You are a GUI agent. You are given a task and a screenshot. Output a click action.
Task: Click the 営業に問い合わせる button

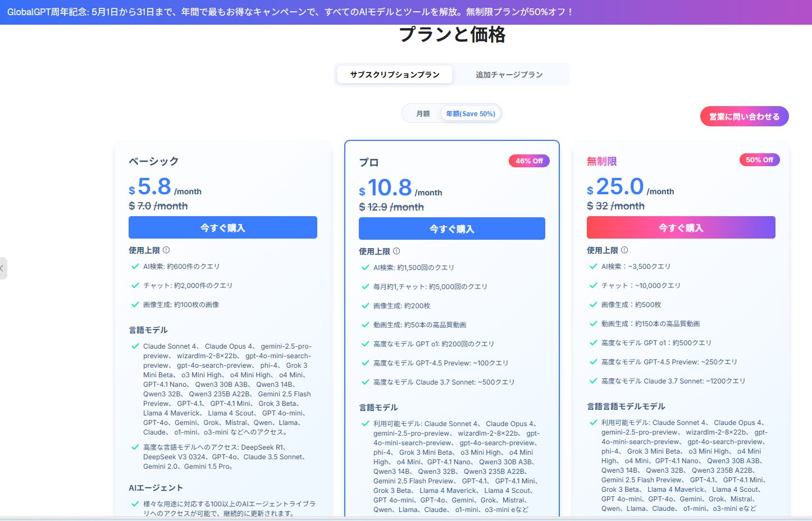(744, 116)
